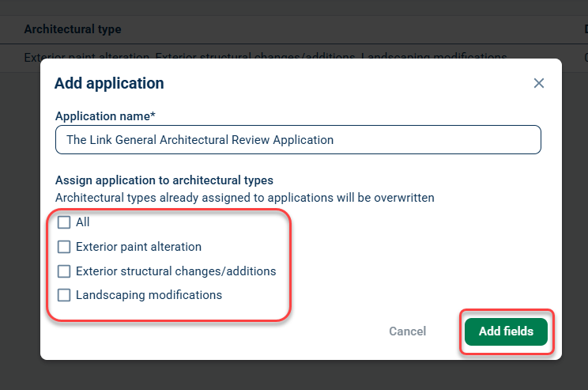Image resolution: width=588 pixels, height=390 pixels.
Task: Click the overwrite warning text about architectural types
Action: click(245, 198)
